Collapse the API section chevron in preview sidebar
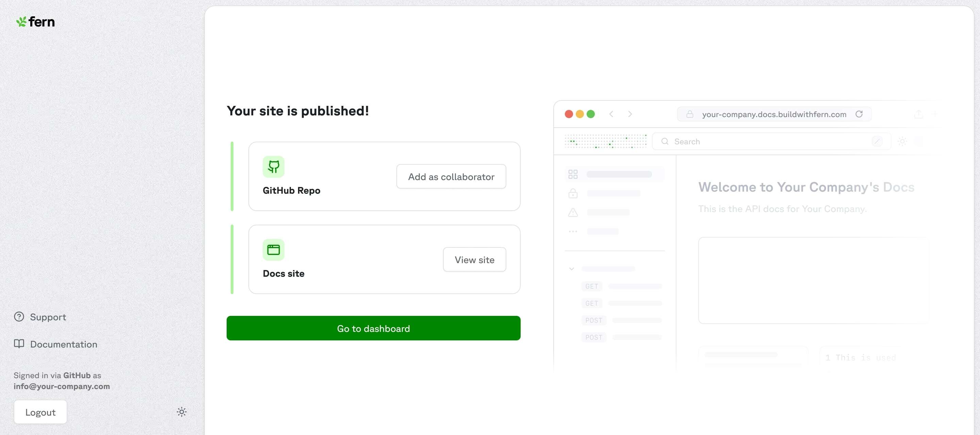980x435 pixels. tap(571, 269)
